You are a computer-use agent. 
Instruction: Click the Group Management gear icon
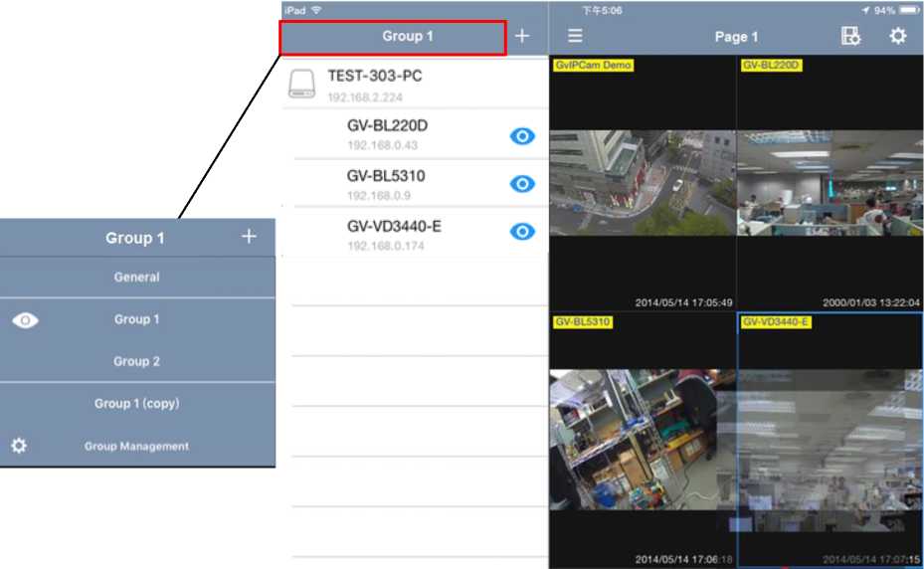pos(19,446)
